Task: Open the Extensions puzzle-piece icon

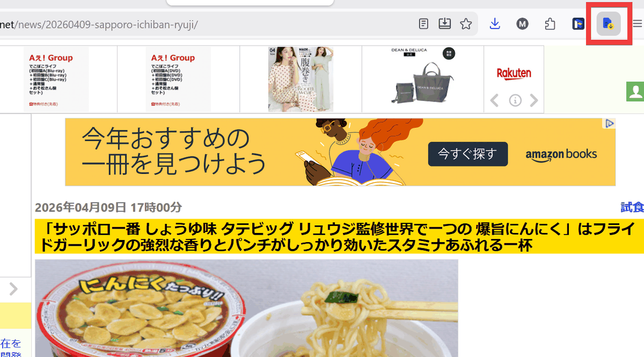Action: [550, 24]
